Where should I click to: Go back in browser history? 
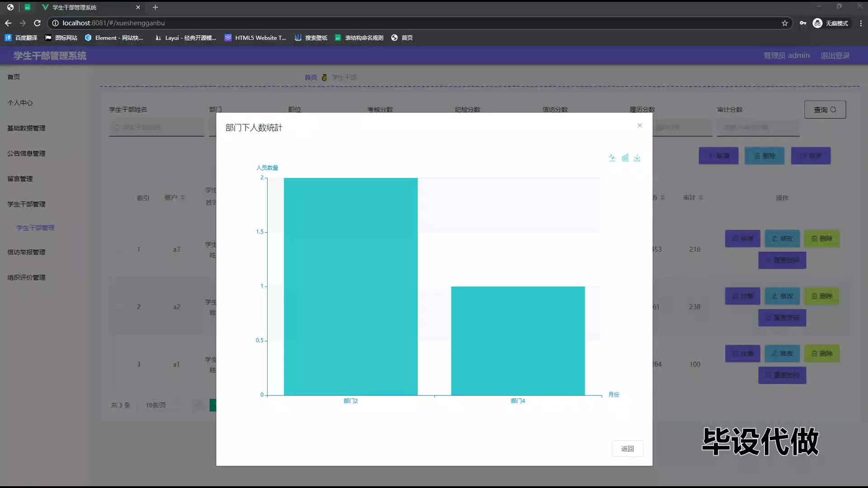8,23
